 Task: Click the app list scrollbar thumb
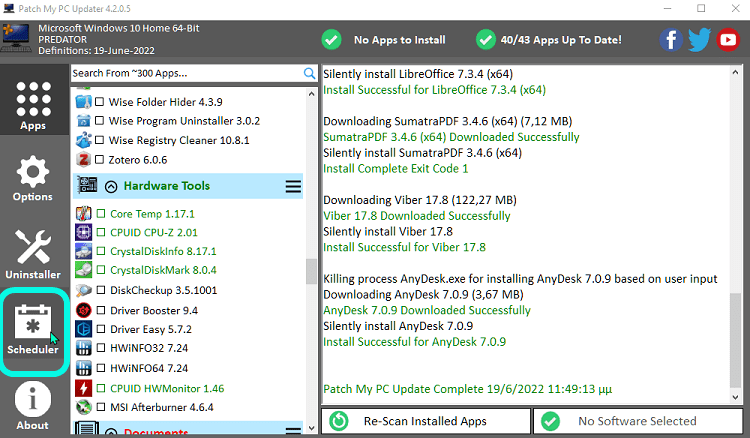click(311, 272)
